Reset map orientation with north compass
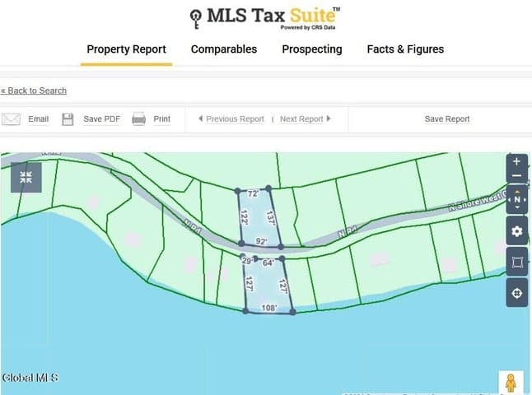Screen dimensions: 532x395 (x=517, y=199)
